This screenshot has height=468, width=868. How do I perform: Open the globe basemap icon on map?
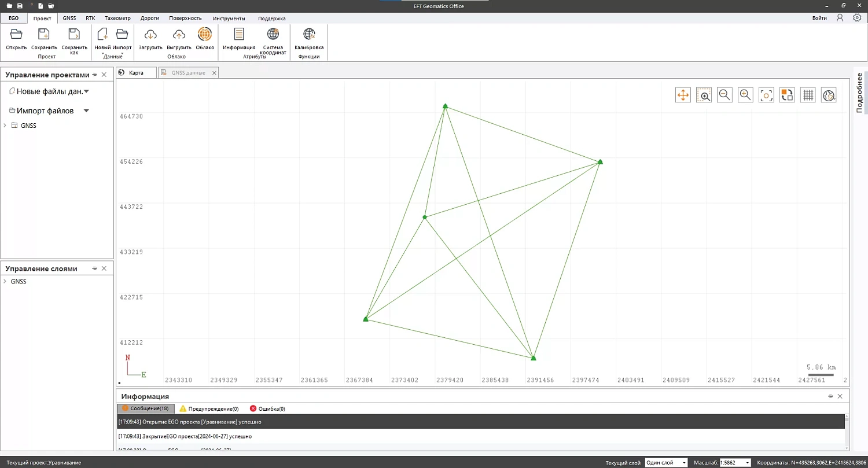[829, 95]
